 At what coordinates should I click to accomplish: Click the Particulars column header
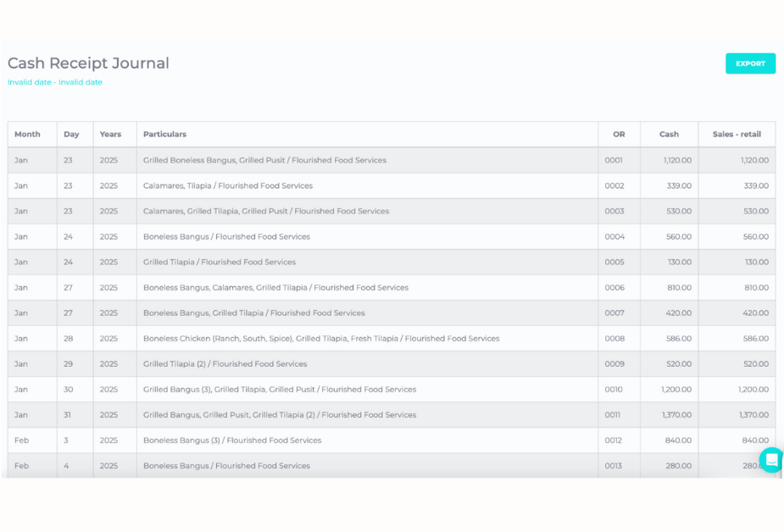pyautogui.click(x=164, y=134)
